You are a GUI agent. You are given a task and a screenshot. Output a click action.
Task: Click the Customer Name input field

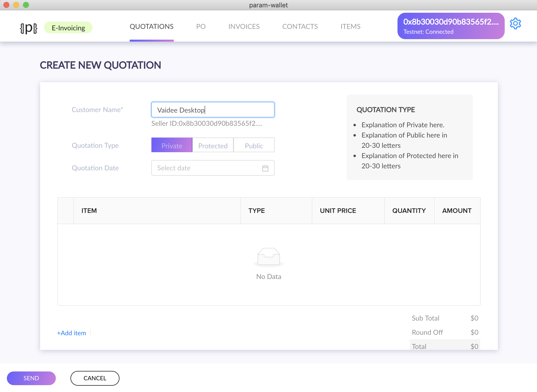click(x=213, y=110)
